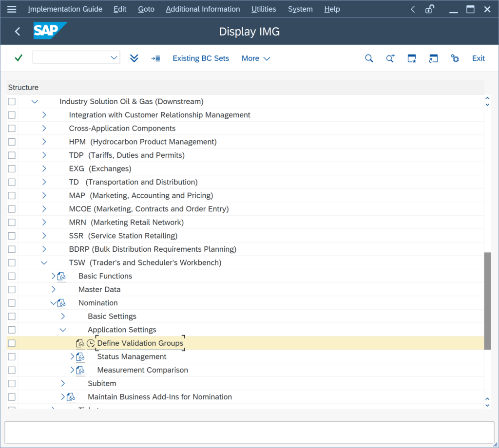Tick checkbox for HPM Hydrocarbon Product Management
This screenshot has height=448, width=499.
pyautogui.click(x=12, y=142)
